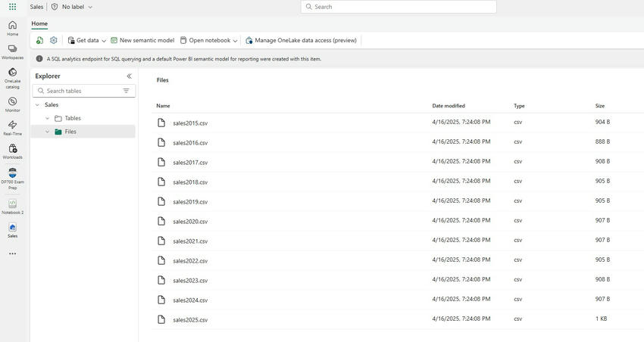Open the app launcher waffle icon
Viewport: 644px width, 342px height.
click(12, 7)
